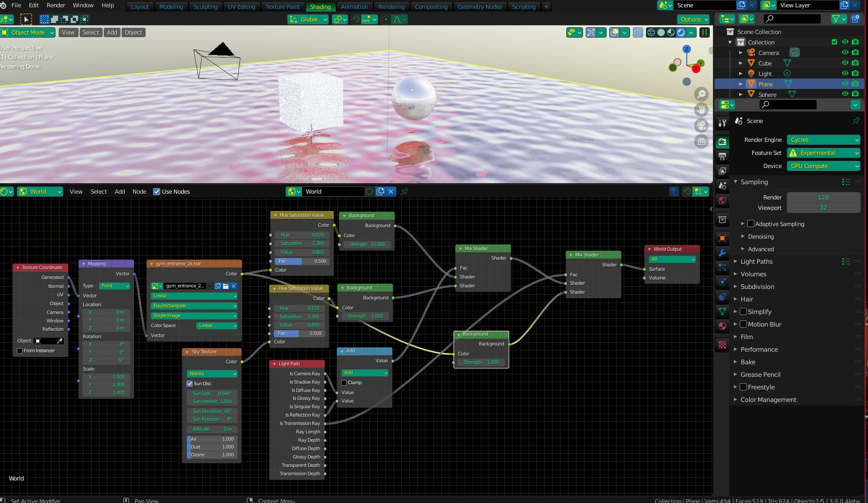Click new collection icon in outliner
This screenshot has width=868, height=503.
855,19
